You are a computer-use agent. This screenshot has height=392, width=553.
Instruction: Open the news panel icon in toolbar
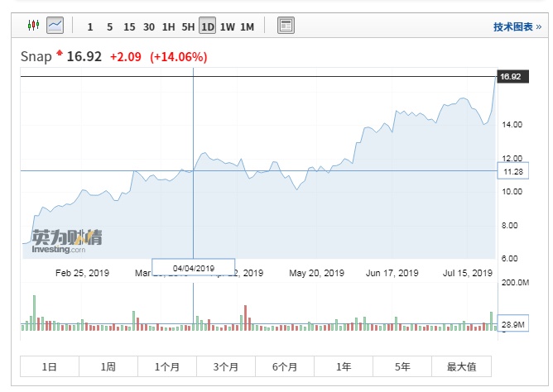tap(286, 26)
